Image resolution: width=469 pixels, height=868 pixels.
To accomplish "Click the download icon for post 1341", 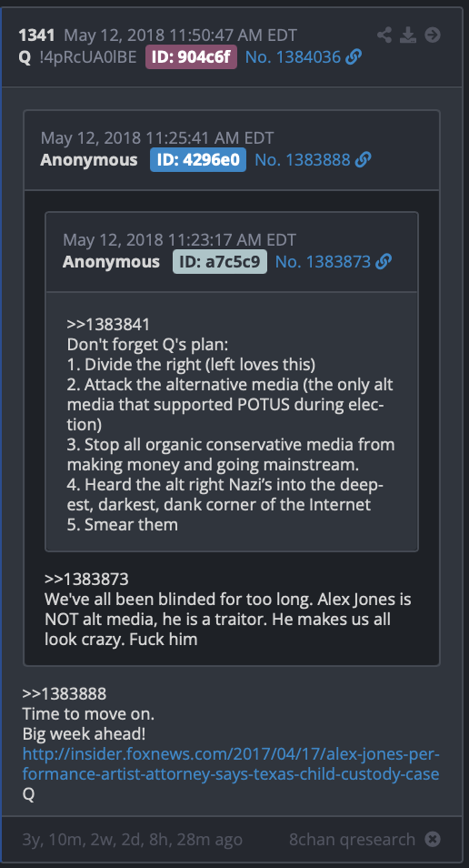I will click(408, 35).
